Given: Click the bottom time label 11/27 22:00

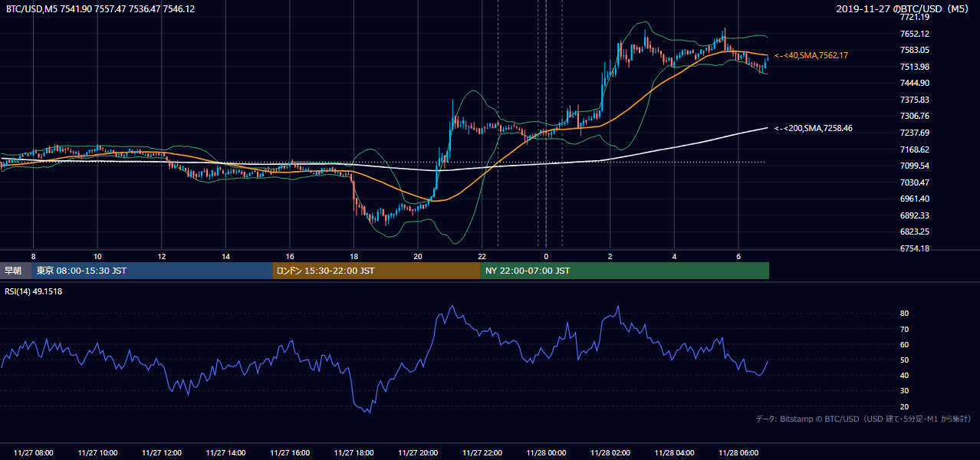Looking at the screenshot, I should (482, 453).
